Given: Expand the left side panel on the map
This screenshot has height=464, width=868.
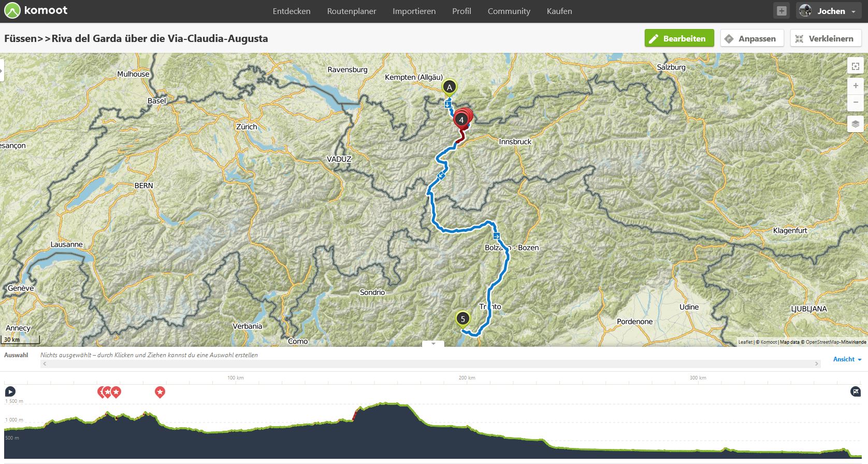Looking at the screenshot, I should point(2,71).
